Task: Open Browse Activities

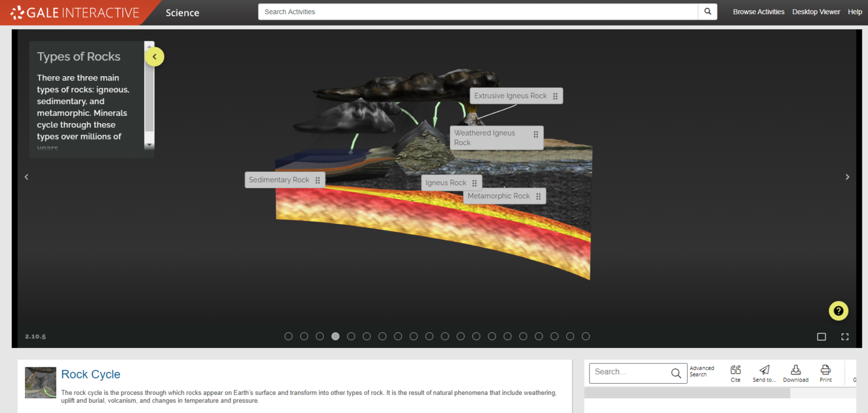Action: click(x=758, y=11)
